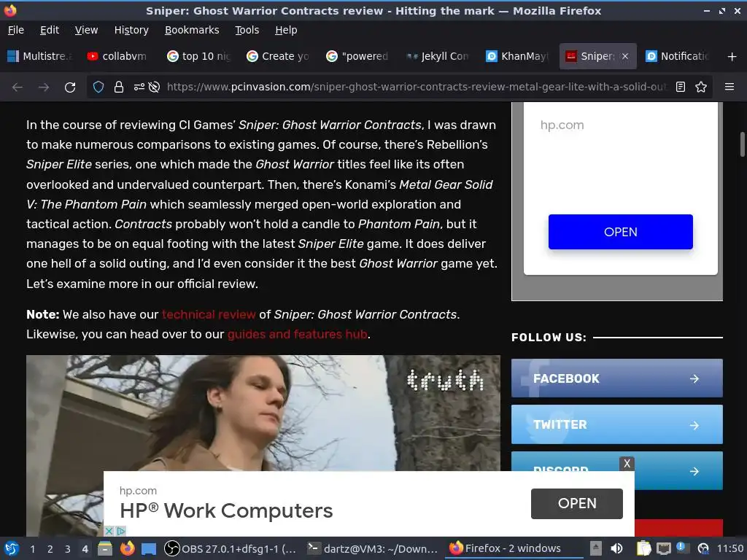Open the LXQt start menu icon
Screen dimensions: 747x560
coord(12,548)
